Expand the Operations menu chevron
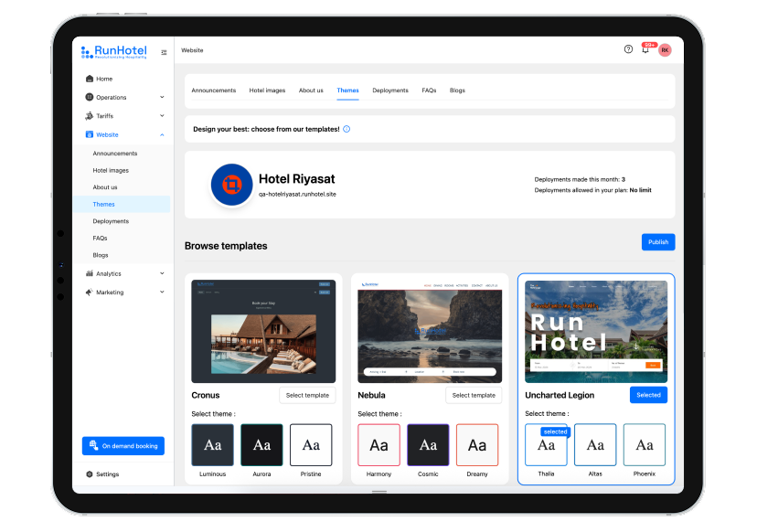Viewport: 757px width, 532px height. pyautogui.click(x=162, y=97)
